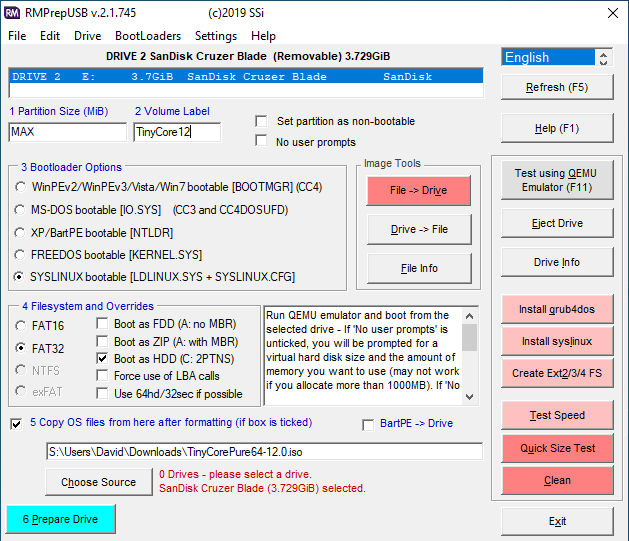Select XP/BartPE bootable NTLDR option
The width and height of the screenshot is (629, 541).
(x=20, y=233)
